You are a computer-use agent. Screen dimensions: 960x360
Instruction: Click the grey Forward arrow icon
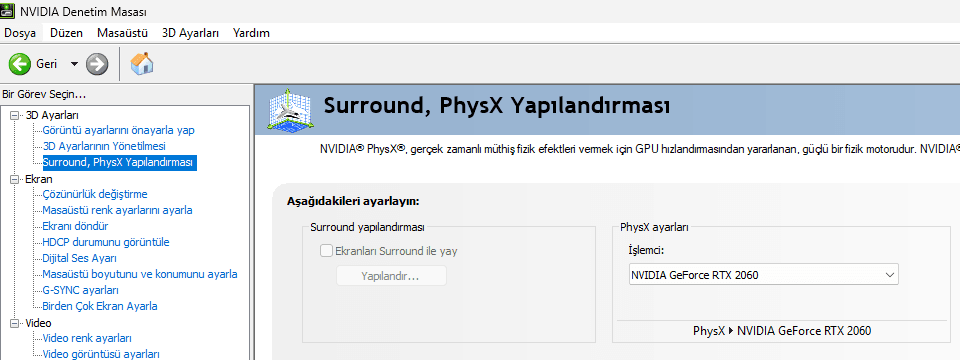point(97,64)
